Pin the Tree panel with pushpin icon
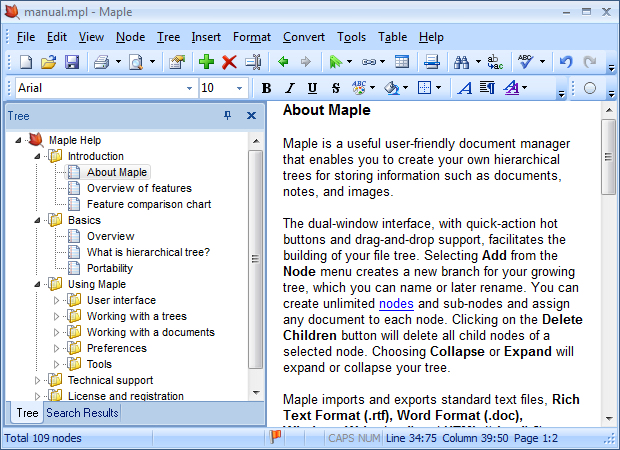Screen dimensions: 620x450 227,116
